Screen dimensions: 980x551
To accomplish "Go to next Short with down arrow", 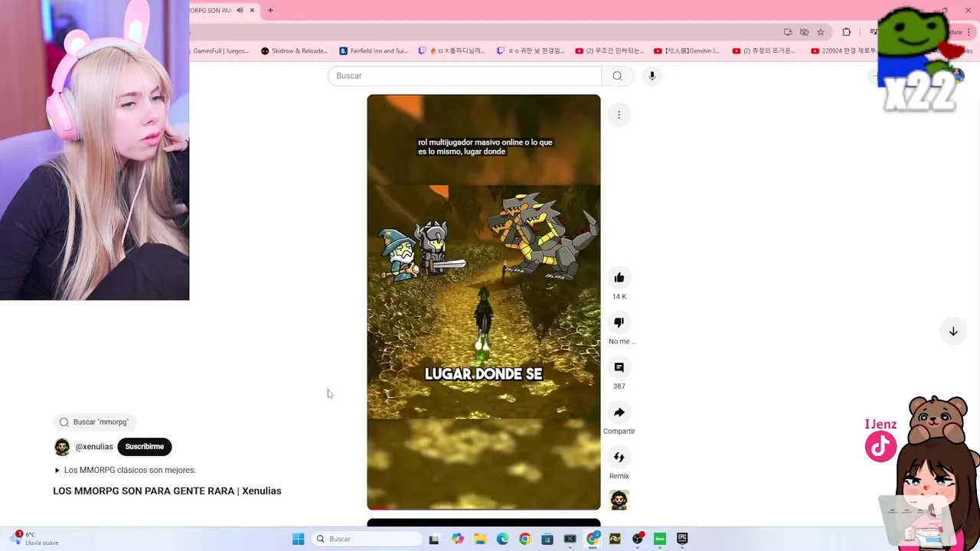I will point(953,331).
